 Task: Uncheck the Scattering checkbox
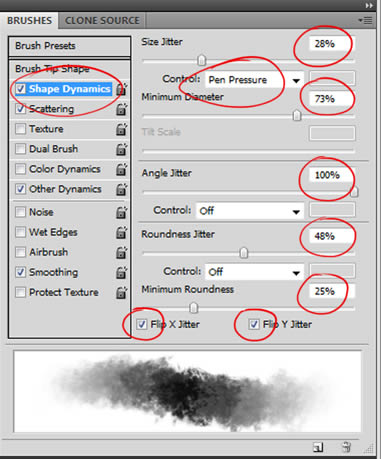click(21, 109)
